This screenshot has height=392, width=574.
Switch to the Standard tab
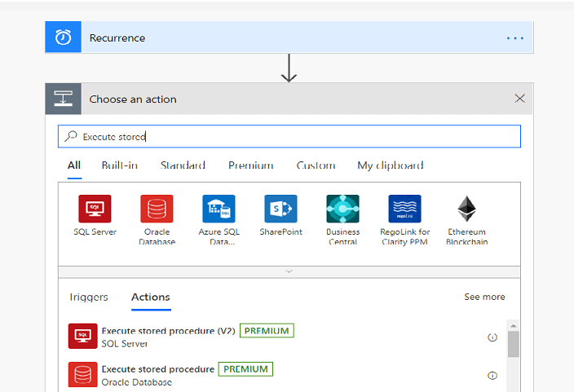[x=183, y=165]
